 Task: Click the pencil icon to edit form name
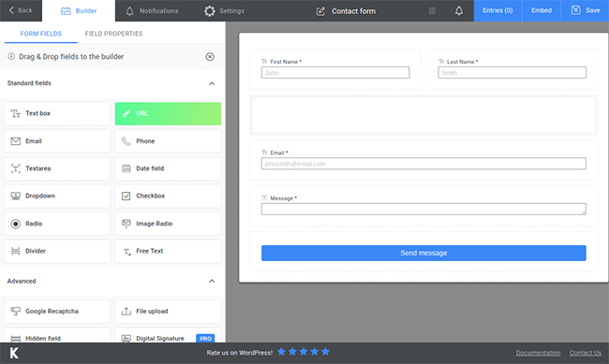point(320,11)
